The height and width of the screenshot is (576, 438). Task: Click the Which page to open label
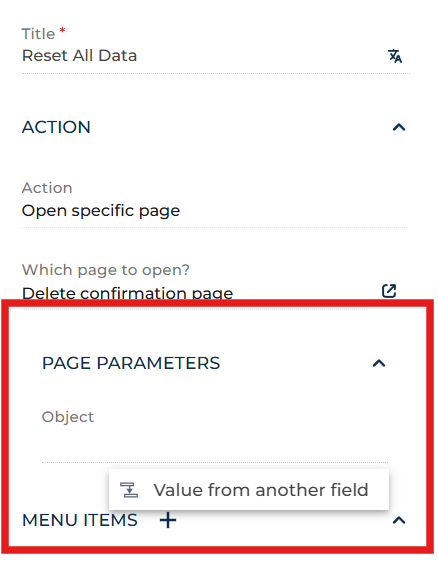coord(106,270)
